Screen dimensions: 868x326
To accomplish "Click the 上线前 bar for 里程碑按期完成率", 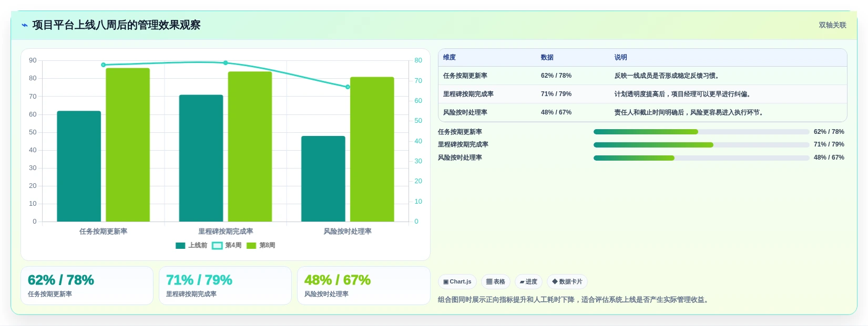I will [x=201, y=158].
